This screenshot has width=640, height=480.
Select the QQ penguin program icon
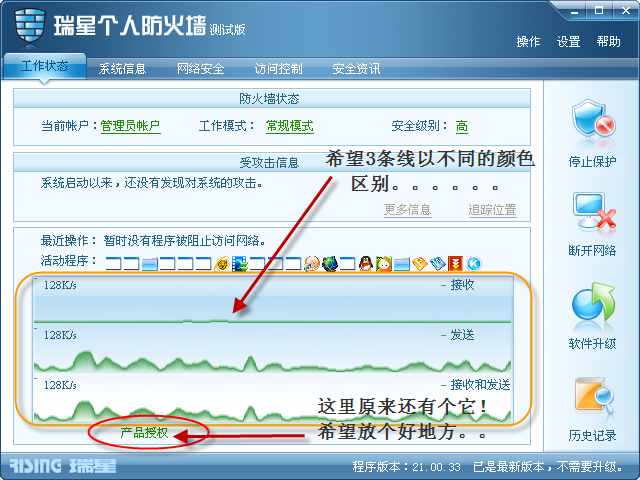[x=366, y=264]
